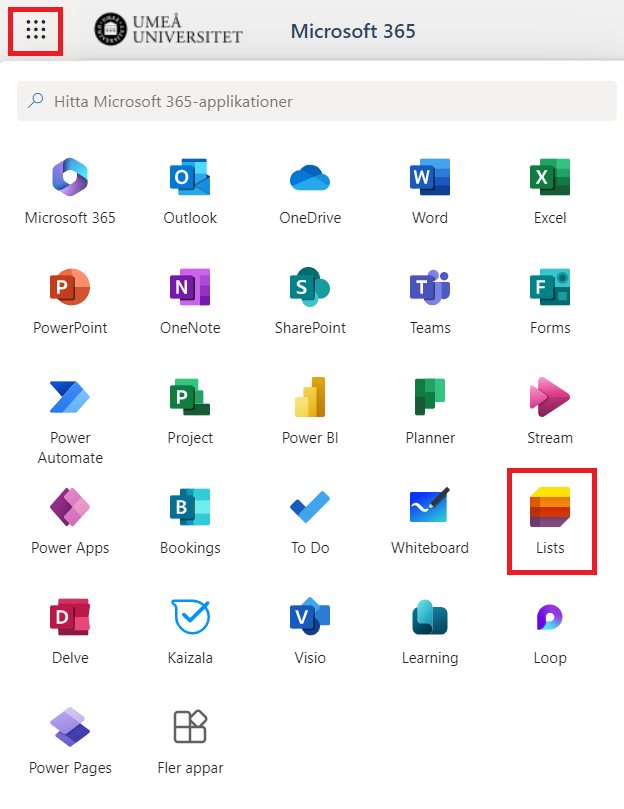This screenshot has width=624, height=809.
Task: Launch Stream
Action: coord(550,397)
